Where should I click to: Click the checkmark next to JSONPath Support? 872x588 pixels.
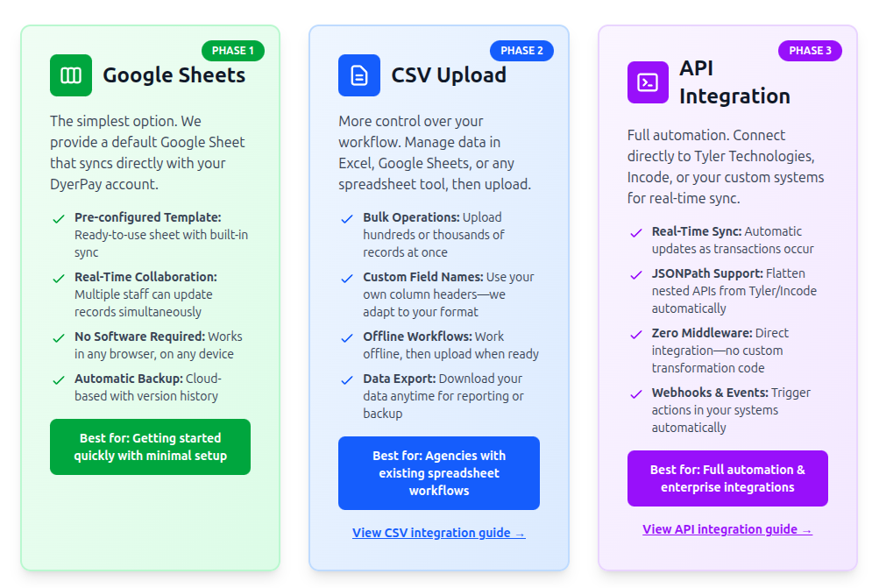point(635,275)
